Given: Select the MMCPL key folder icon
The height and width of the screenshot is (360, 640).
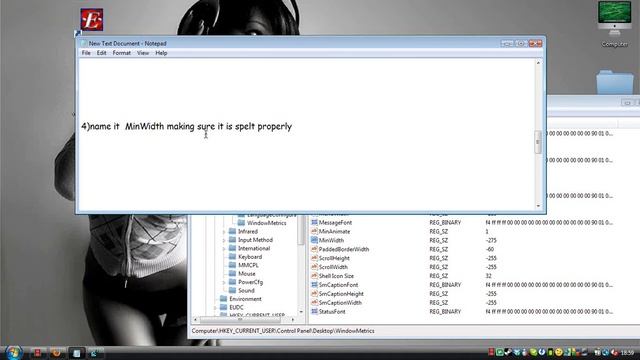Looking at the screenshot, I should pyautogui.click(x=232, y=265).
